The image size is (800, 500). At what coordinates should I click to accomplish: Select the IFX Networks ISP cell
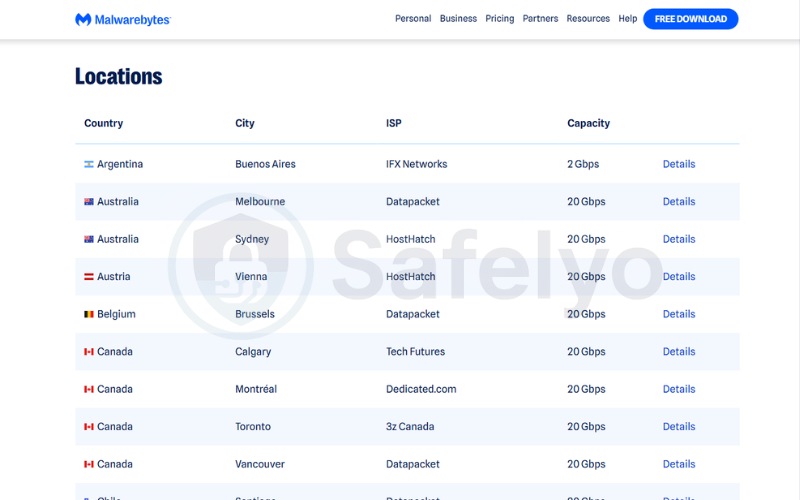[x=416, y=164]
